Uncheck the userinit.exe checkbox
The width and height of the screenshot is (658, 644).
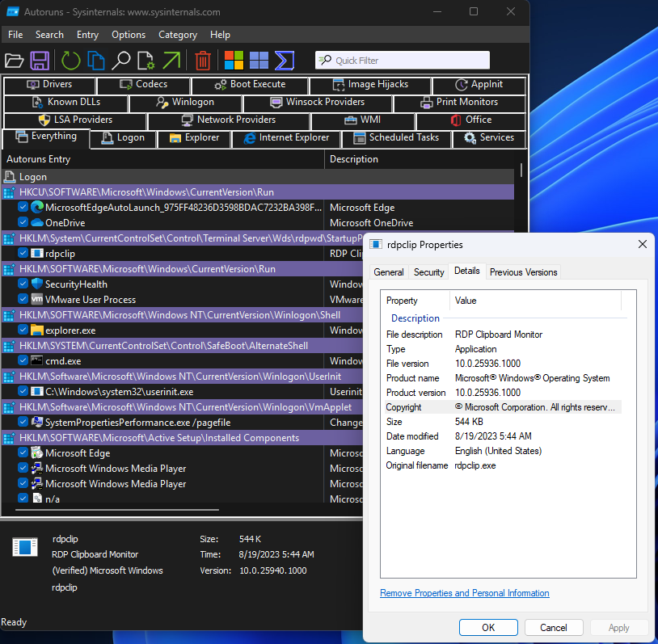[23, 391]
